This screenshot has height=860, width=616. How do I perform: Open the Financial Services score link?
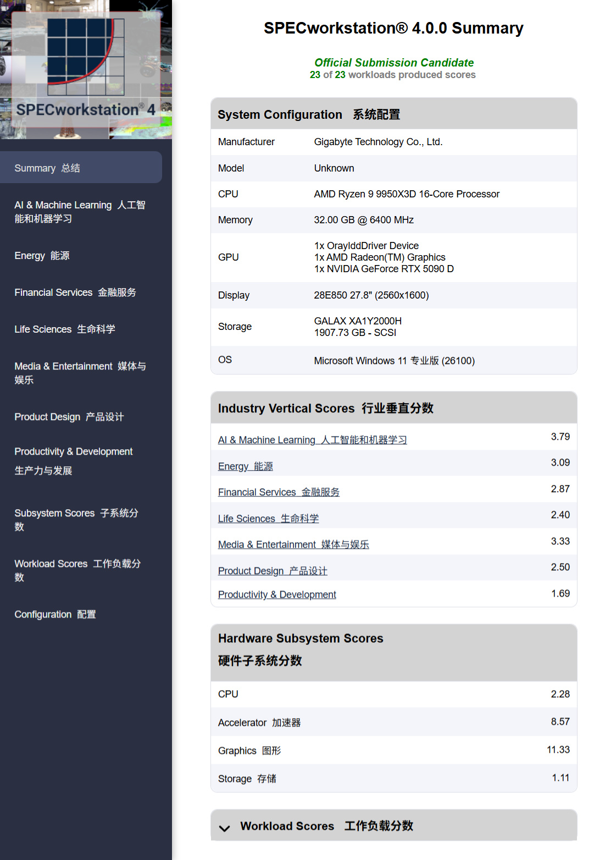coord(279,492)
